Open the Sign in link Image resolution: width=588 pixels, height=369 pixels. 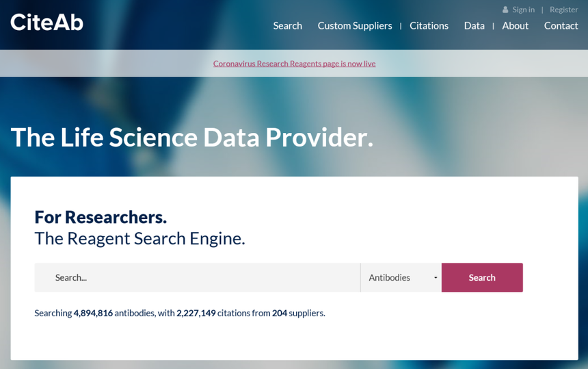pyautogui.click(x=524, y=10)
